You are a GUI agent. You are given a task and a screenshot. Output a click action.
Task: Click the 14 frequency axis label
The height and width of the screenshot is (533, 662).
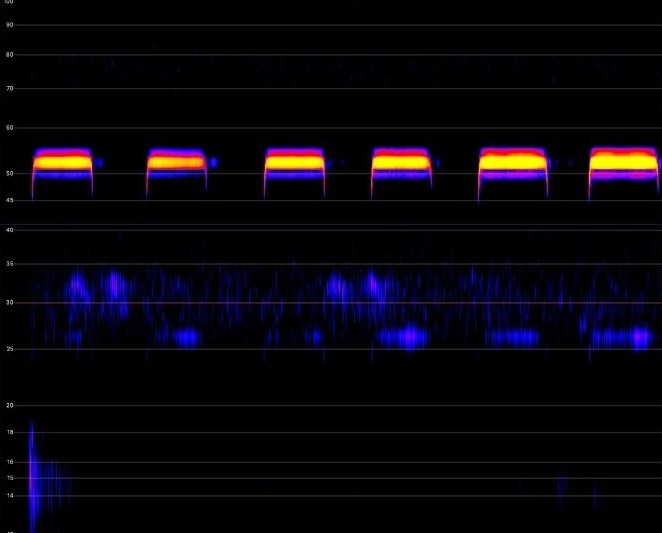coord(9,495)
